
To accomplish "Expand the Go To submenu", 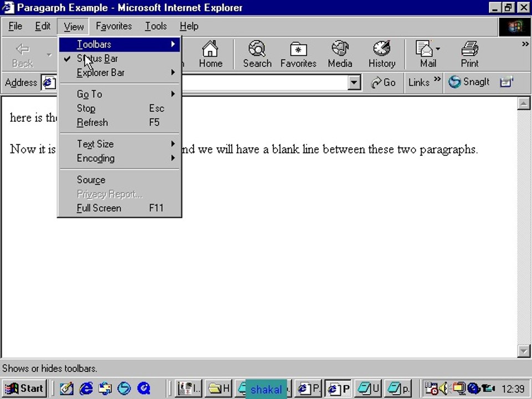I will [x=120, y=94].
